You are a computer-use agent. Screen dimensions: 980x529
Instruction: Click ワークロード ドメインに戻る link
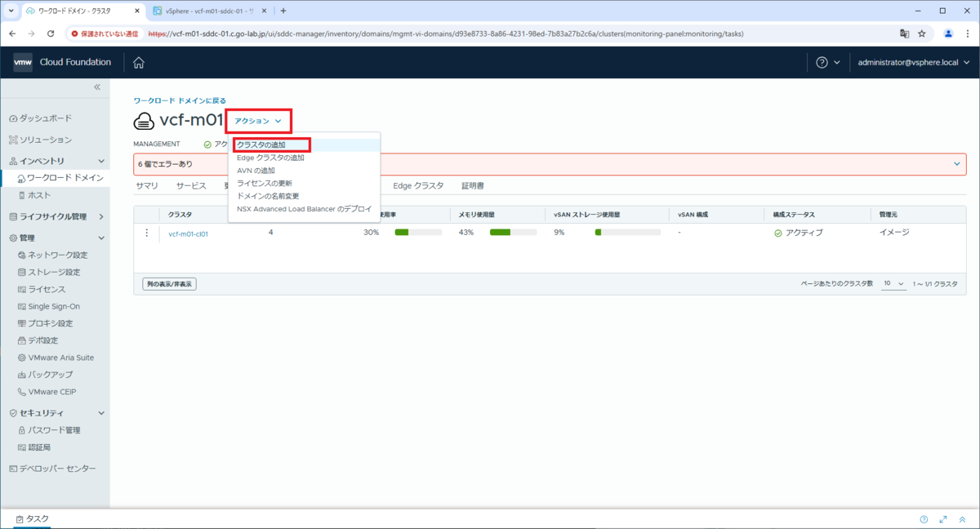pyautogui.click(x=180, y=100)
